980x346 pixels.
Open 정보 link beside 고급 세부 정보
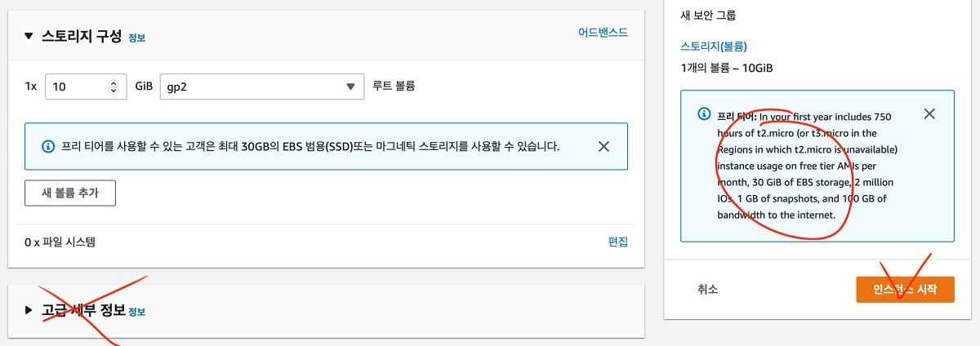pyautogui.click(x=136, y=312)
